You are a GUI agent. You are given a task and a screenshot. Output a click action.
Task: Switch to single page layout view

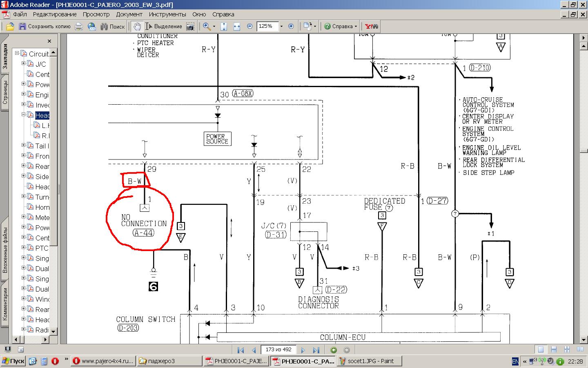tap(541, 350)
